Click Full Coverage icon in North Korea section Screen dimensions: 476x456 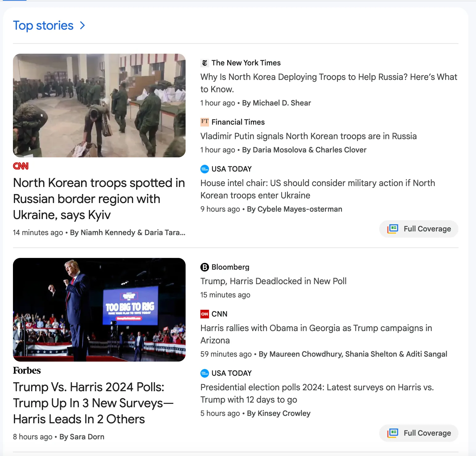(393, 229)
